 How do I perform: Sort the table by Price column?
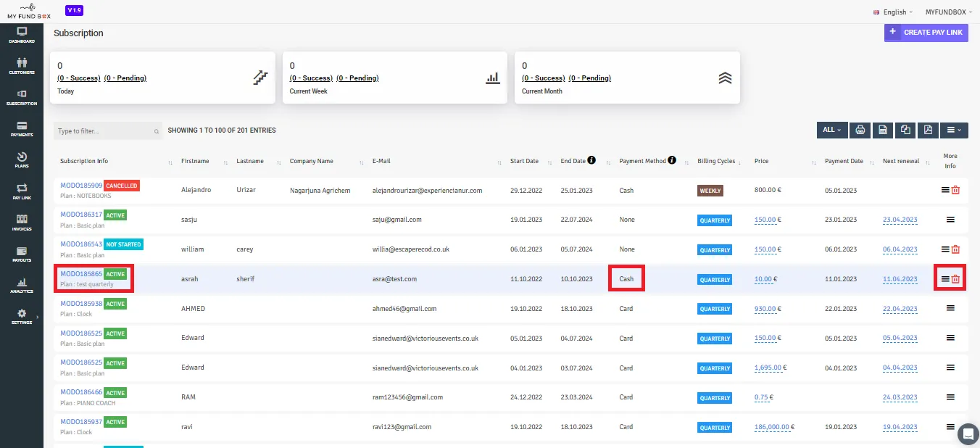point(762,161)
